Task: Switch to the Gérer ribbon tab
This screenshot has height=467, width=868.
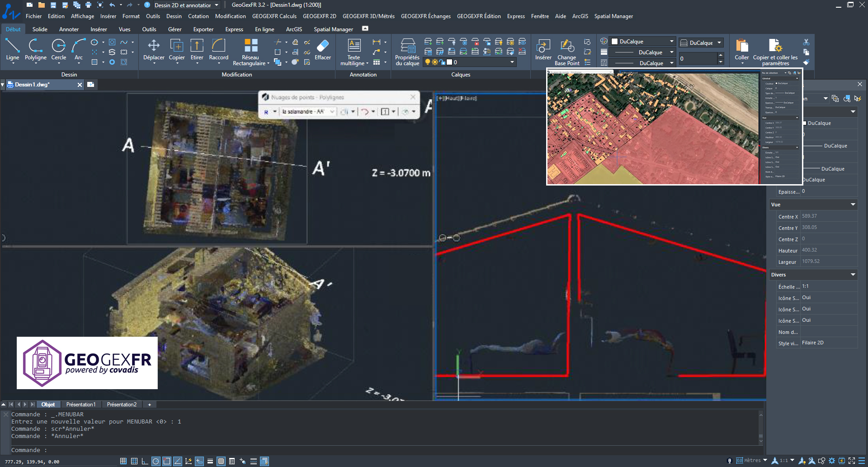Action: click(175, 29)
